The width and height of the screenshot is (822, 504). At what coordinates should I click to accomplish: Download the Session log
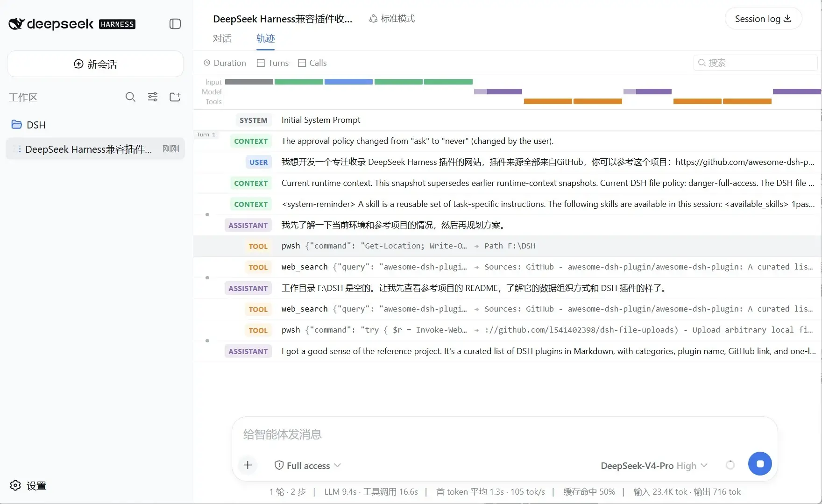tap(763, 19)
